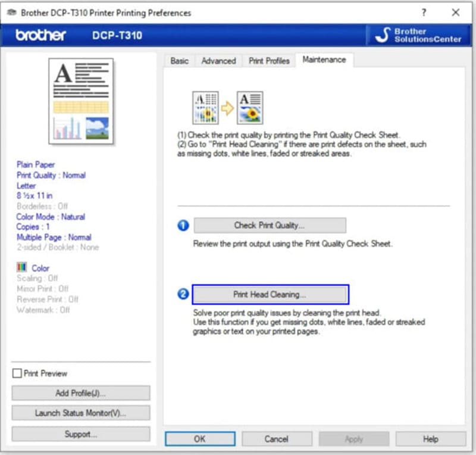Open the Print Profiles tab
This screenshot has width=476, height=455.
[x=269, y=61]
